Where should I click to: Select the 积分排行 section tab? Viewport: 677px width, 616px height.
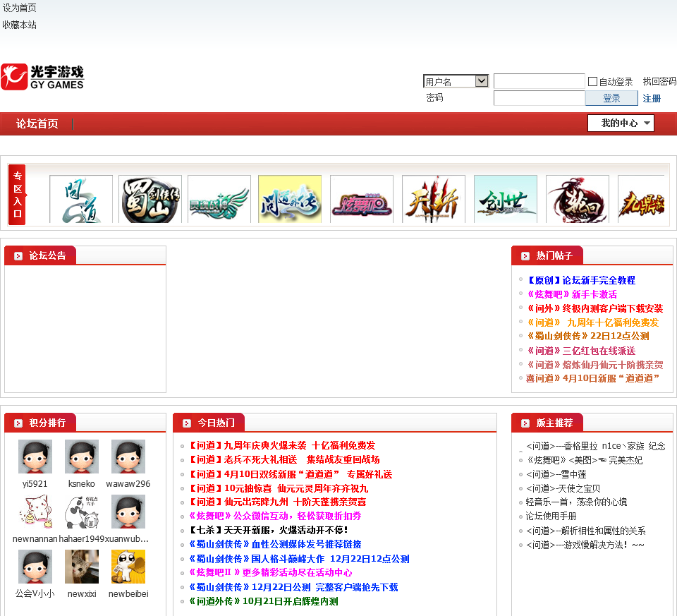40,423
